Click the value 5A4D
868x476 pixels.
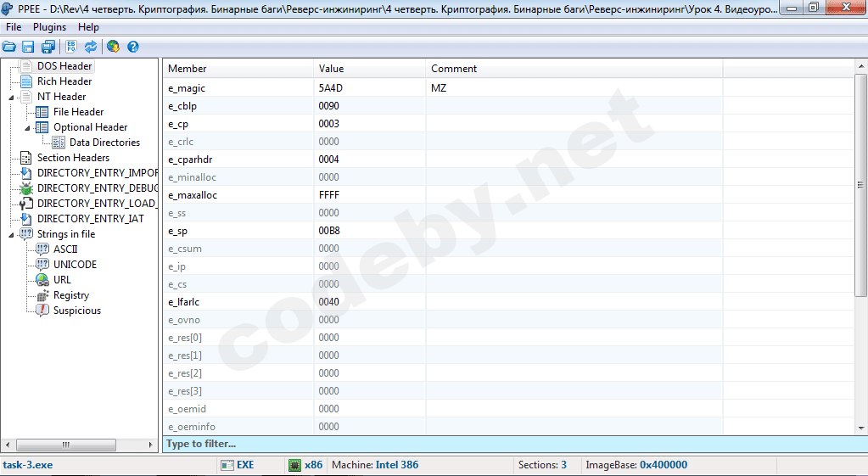(330, 88)
